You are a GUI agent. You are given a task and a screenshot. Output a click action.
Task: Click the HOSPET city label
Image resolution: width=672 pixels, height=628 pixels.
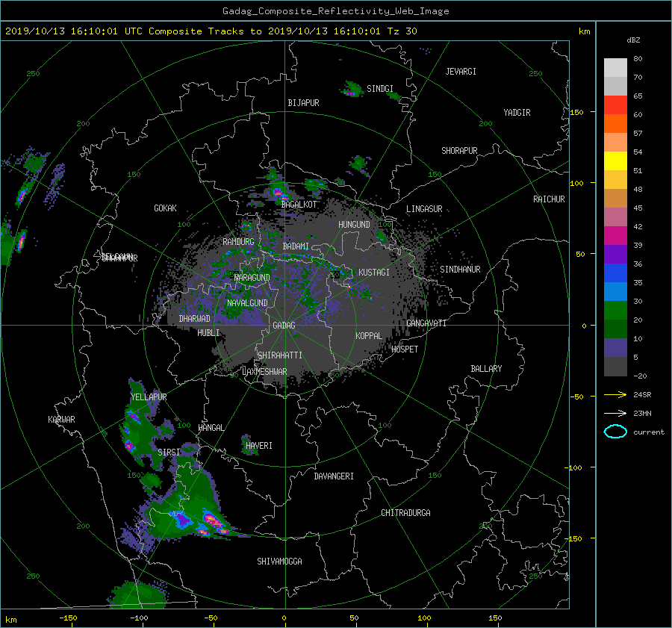(405, 349)
